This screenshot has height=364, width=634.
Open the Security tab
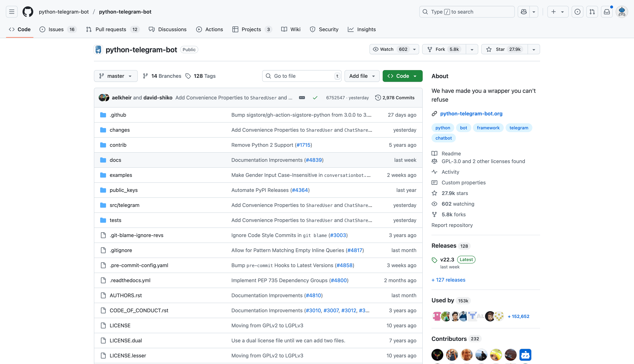point(324,29)
